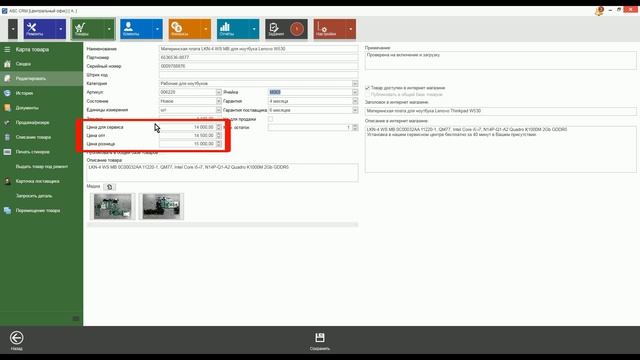Click the Карточка поставщика person icon
This screenshot has width=640, height=360.
click(x=7, y=181)
